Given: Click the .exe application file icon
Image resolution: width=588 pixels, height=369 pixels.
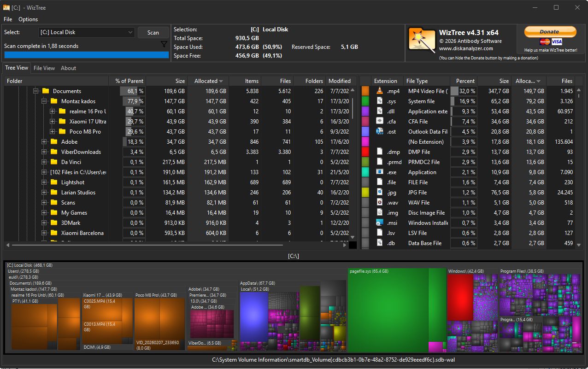Looking at the screenshot, I should click(x=380, y=172).
